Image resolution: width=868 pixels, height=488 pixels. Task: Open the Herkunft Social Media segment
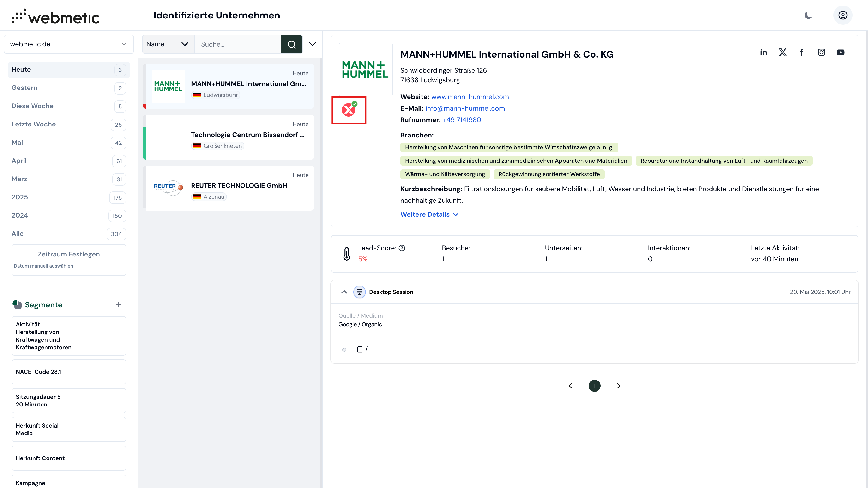[69, 429]
